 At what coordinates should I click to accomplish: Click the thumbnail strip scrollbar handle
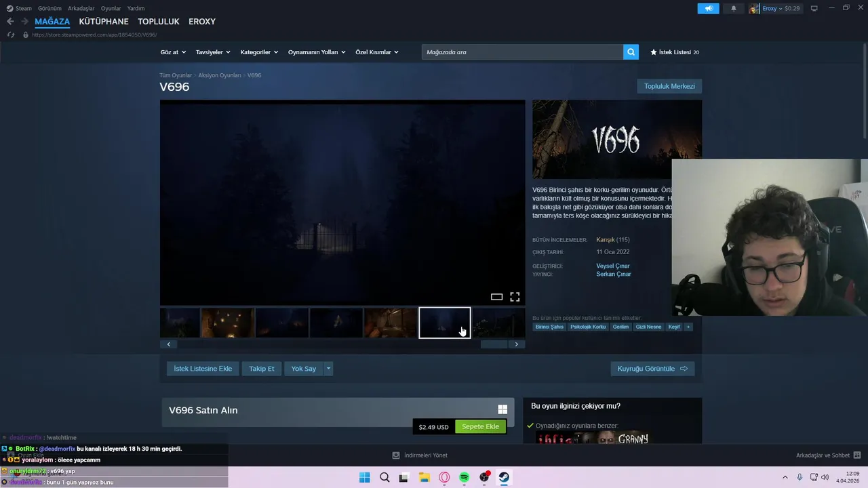494,344
